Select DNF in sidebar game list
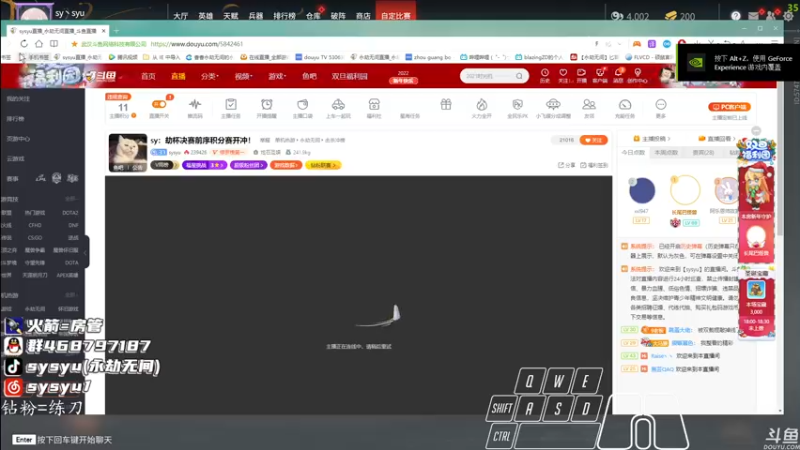 (x=73, y=225)
